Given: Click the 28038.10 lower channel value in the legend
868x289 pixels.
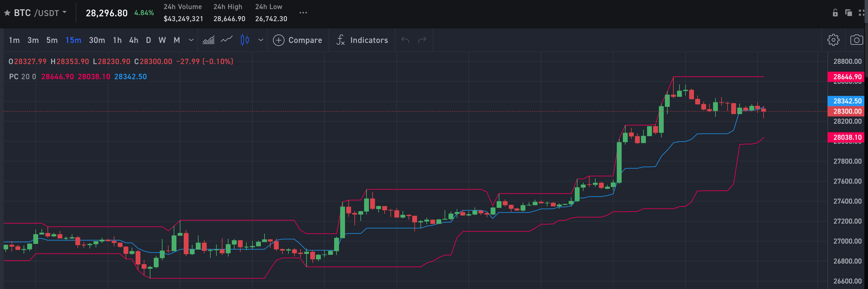Looking at the screenshot, I should (94, 77).
